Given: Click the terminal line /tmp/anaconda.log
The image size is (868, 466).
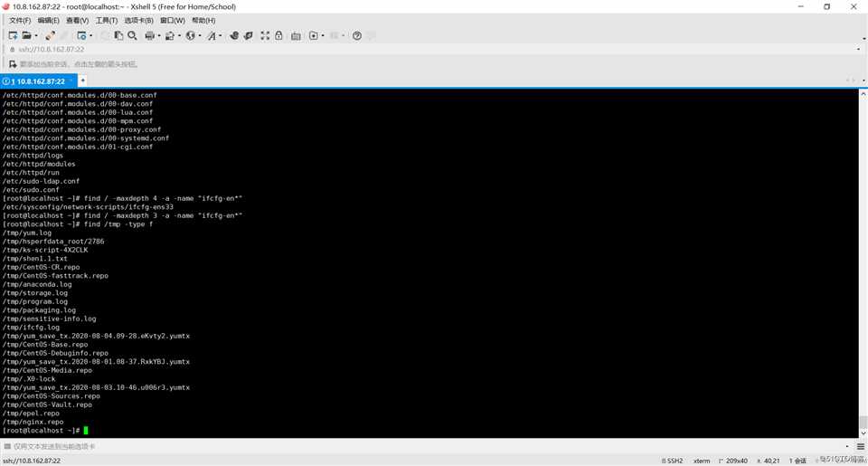Looking at the screenshot, I should (37, 284).
